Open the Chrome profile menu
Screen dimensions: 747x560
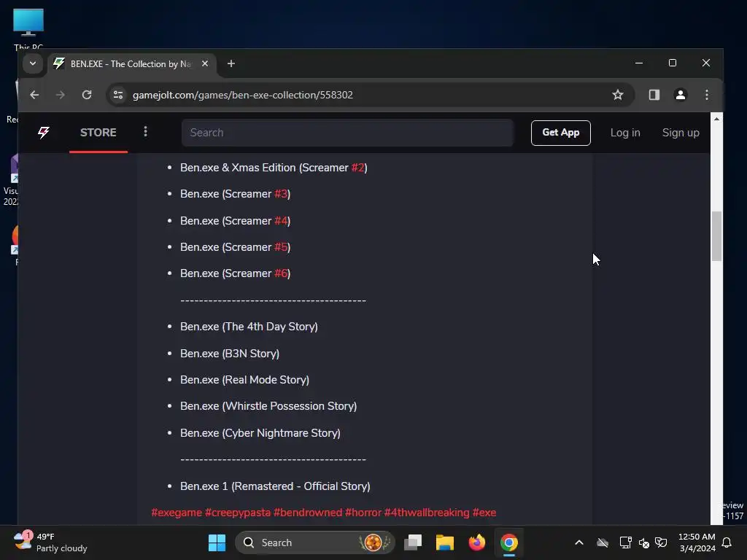point(681,95)
